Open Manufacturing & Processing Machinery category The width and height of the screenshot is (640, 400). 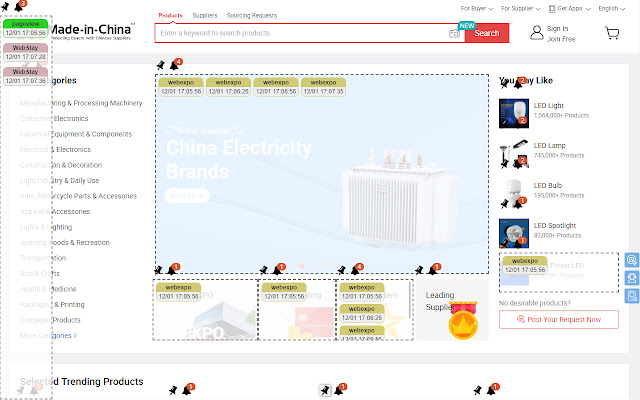(81, 103)
